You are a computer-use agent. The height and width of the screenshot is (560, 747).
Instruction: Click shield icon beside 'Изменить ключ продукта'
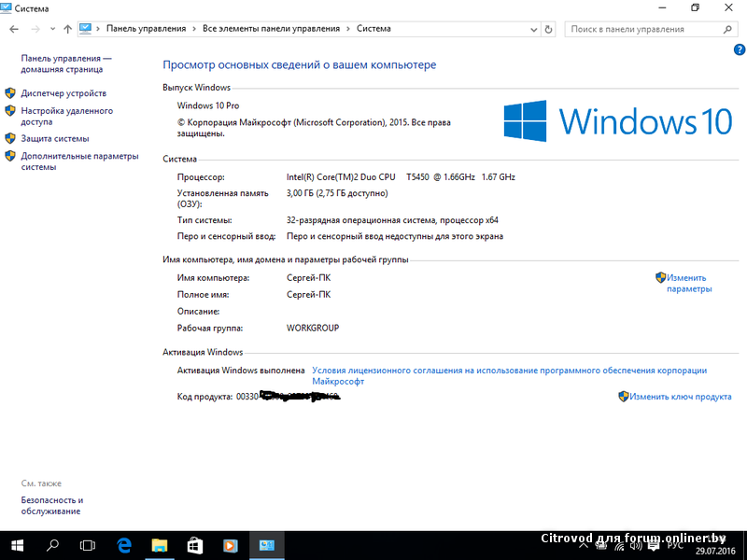[x=623, y=396]
